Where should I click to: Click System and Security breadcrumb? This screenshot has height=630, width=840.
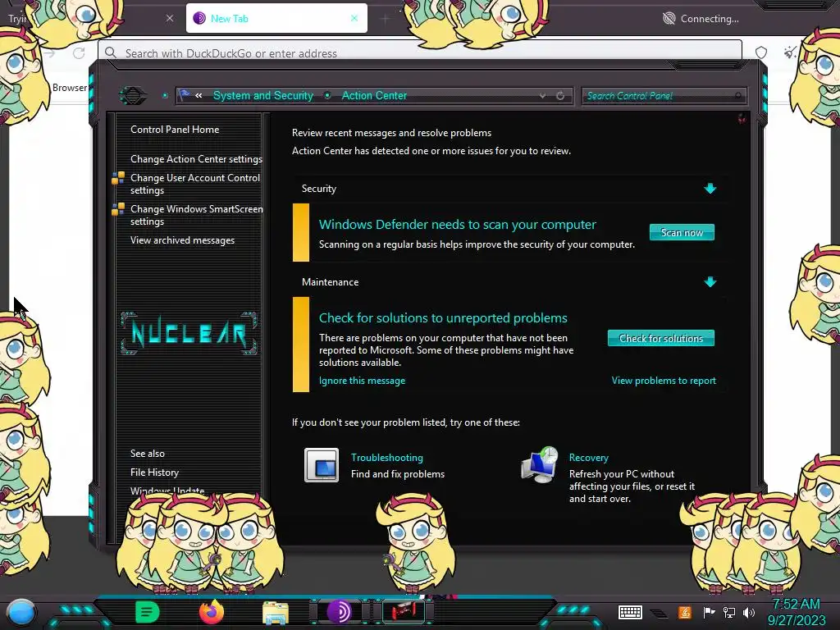(x=263, y=95)
